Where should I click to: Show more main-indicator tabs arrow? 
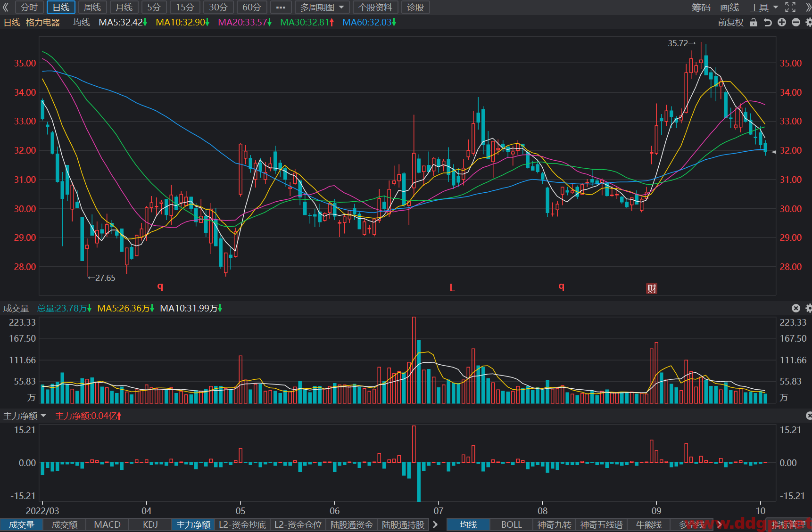pyautogui.click(x=720, y=524)
